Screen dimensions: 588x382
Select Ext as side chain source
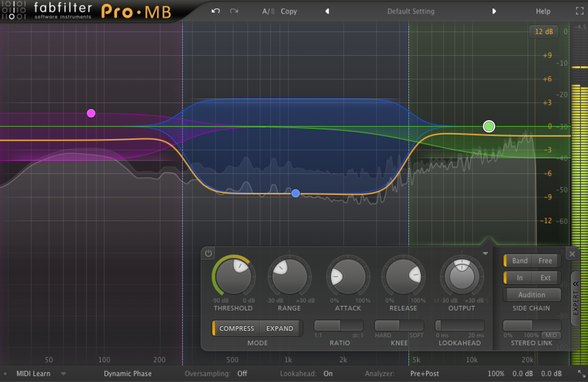[x=546, y=278]
